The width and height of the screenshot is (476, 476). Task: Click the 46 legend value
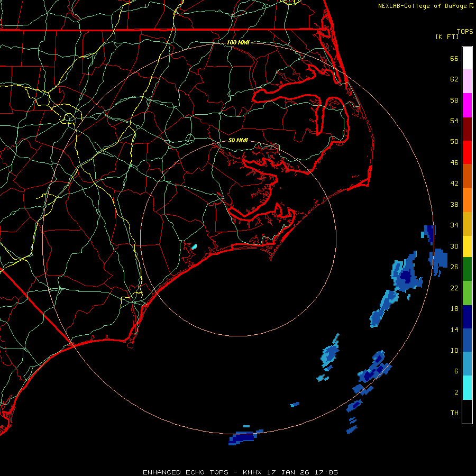[454, 163]
